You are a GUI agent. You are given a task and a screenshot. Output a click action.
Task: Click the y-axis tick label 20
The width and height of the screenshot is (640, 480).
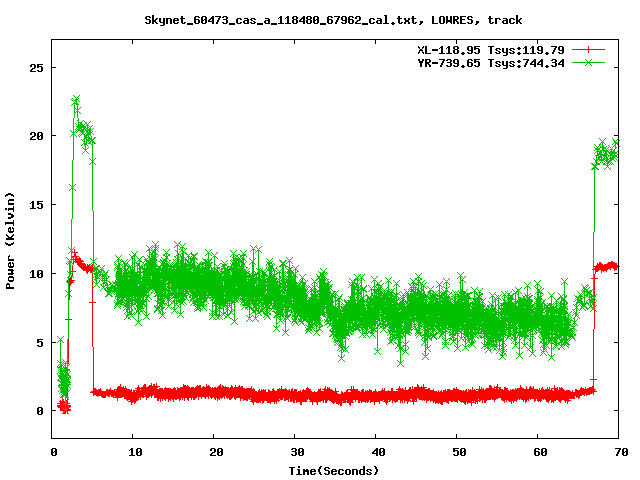tap(36, 136)
